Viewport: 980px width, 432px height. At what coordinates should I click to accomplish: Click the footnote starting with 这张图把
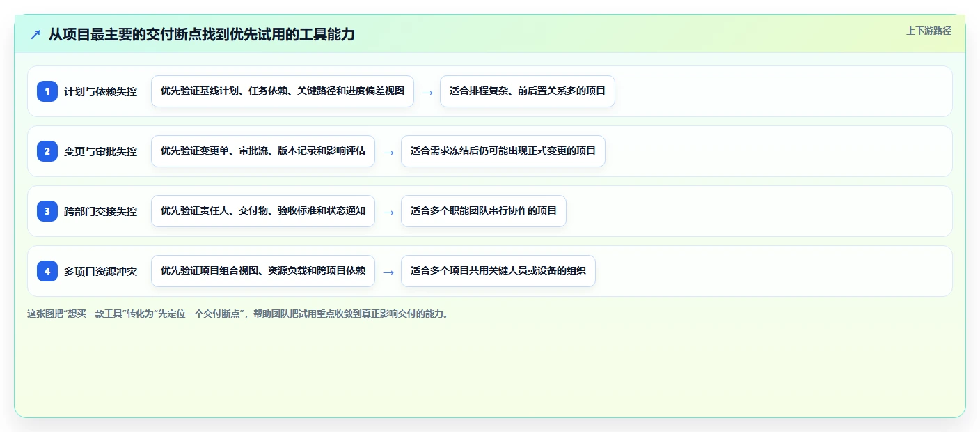[239, 314]
